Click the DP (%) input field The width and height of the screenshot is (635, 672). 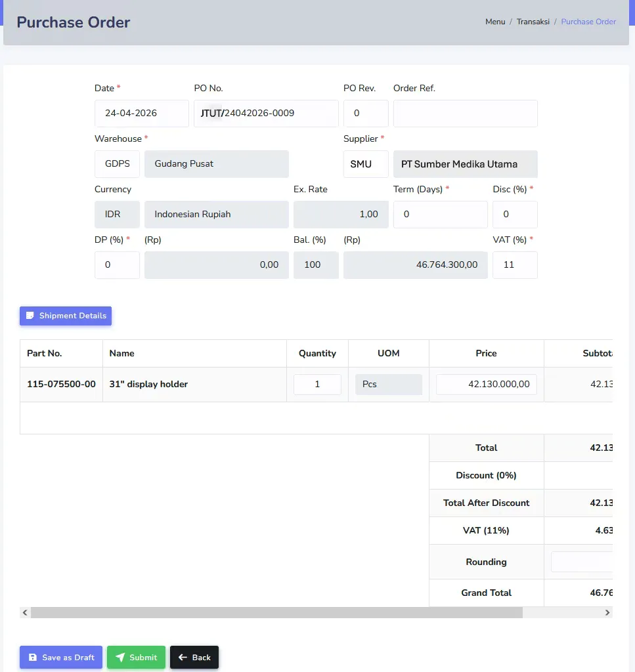click(x=117, y=265)
